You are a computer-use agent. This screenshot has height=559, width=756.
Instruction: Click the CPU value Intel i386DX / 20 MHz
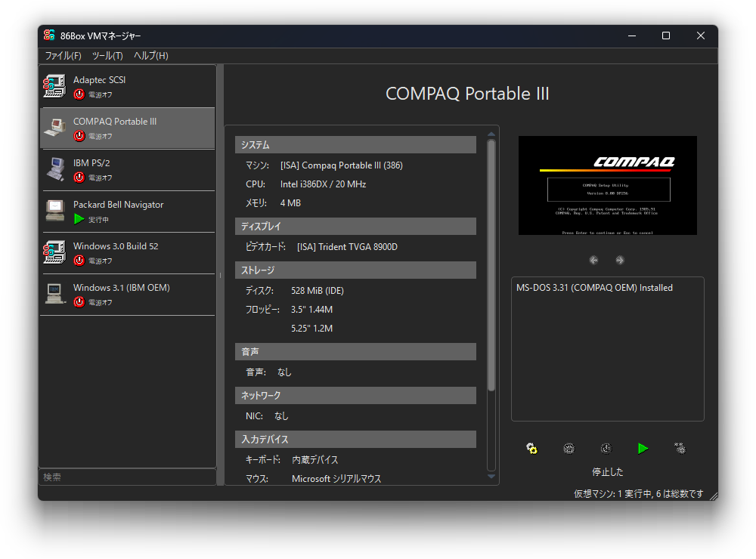[x=323, y=184]
